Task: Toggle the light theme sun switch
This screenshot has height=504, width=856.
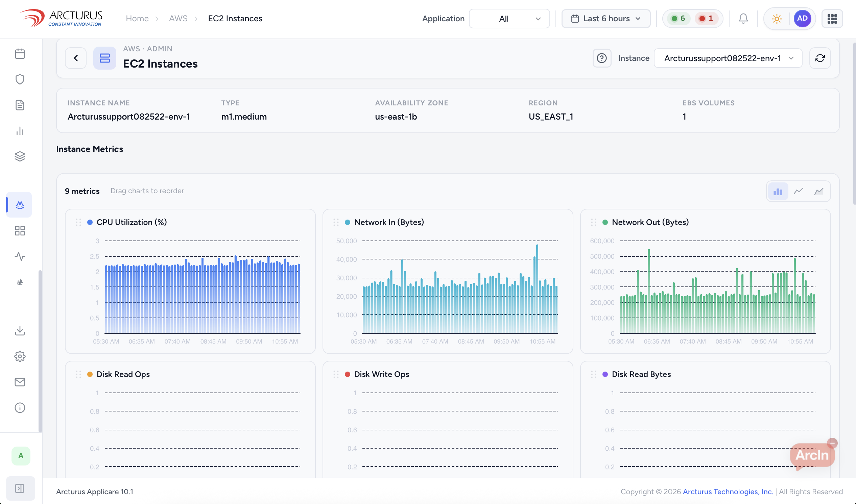Action: pyautogui.click(x=777, y=19)
